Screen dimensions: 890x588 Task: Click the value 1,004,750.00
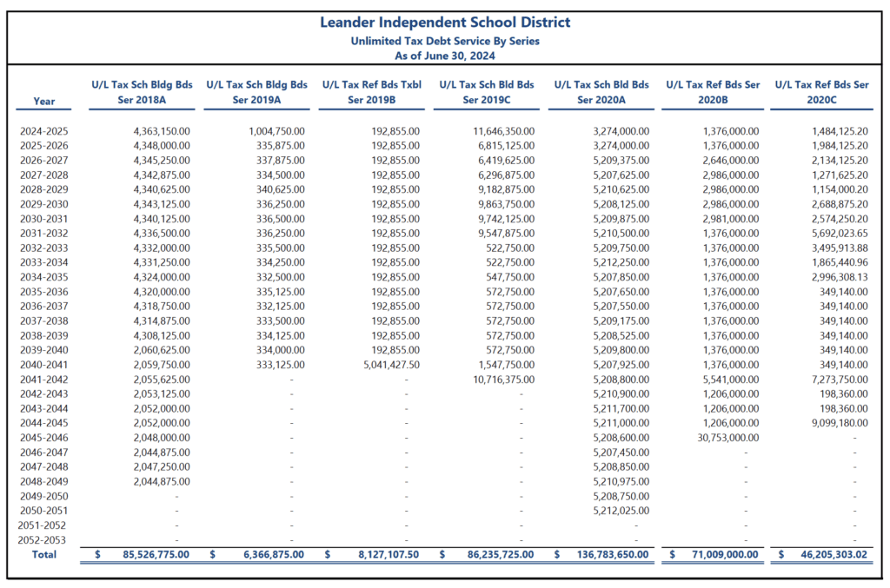point(276,131)
